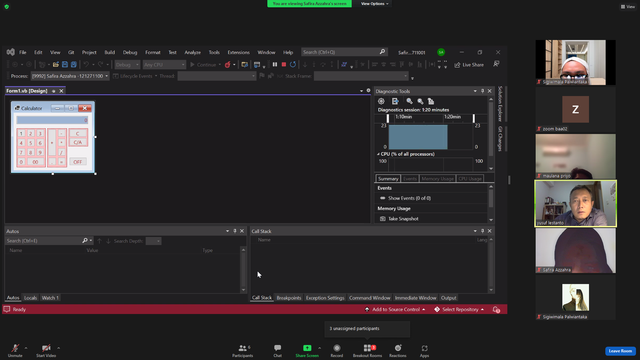Open Zoom Chat
640x360 pixels.
[278, 350]
